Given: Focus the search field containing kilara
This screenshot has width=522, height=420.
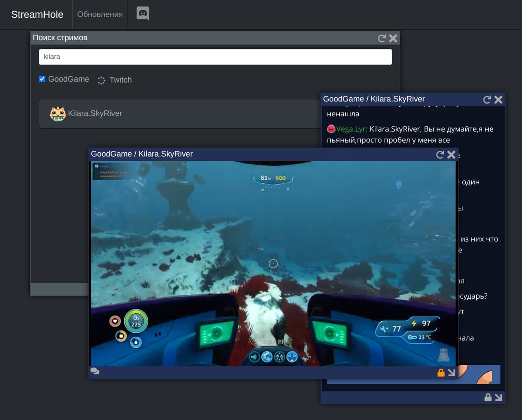Looking at the screenshot, I should [x=215, y=57].
